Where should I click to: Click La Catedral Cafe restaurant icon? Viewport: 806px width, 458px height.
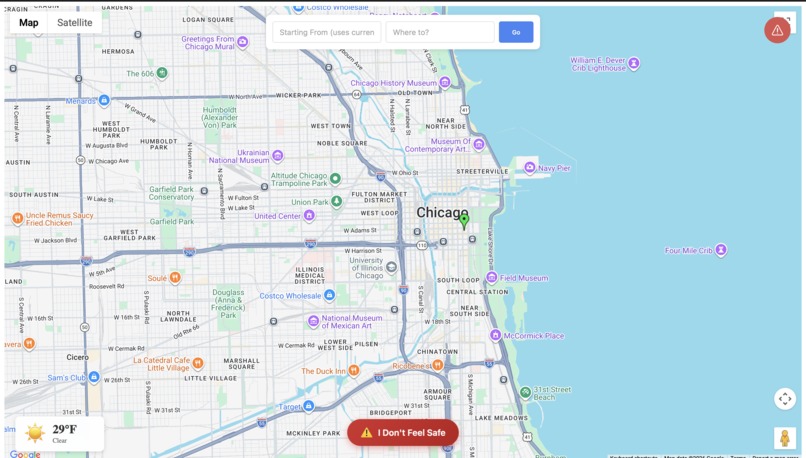coord(198,363)
